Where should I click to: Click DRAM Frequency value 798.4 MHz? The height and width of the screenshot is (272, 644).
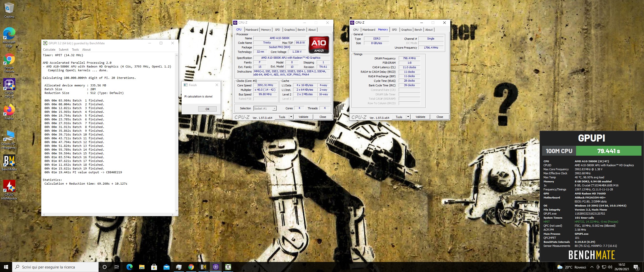[409, 58]
